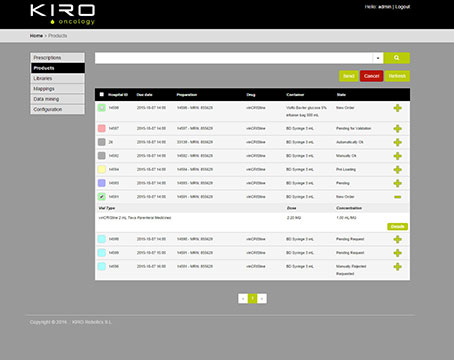Uncheck the checked green checkbox of expanded row
The width and height of the screenshot is (454, 360).
point(102,197)
